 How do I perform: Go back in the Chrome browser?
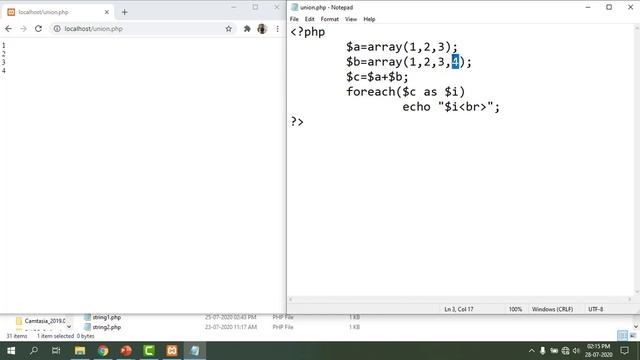pyautogui.click(x=9, y=29)
